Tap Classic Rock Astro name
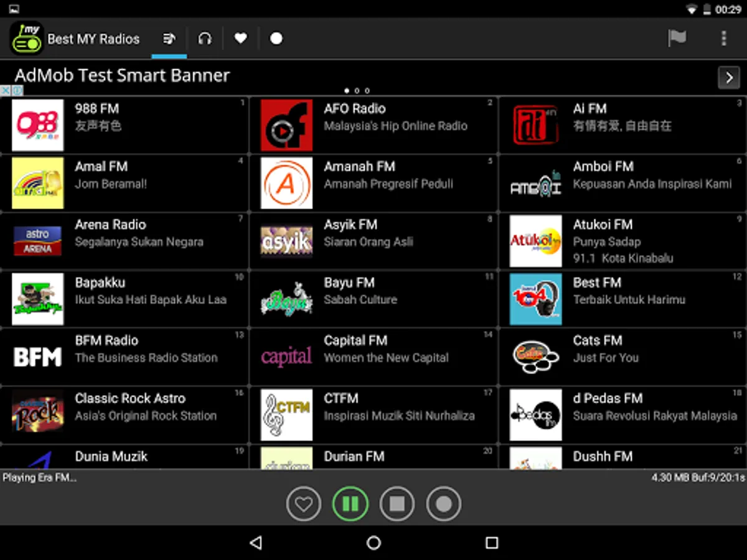The image size is (747, 560). 130,398
